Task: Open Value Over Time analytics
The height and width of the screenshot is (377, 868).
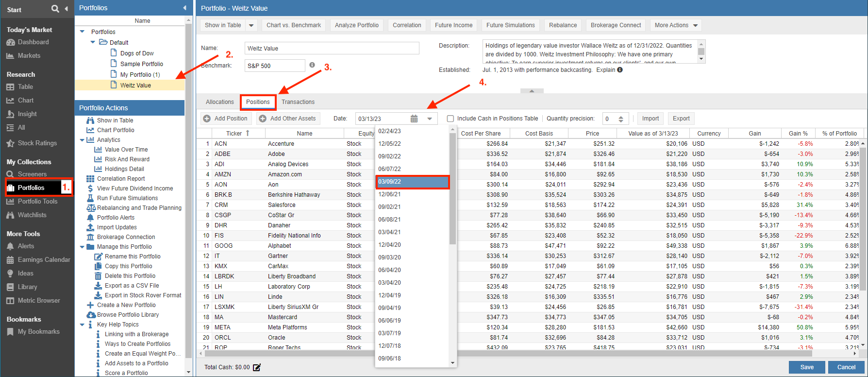Action: [x=126, y=150]
